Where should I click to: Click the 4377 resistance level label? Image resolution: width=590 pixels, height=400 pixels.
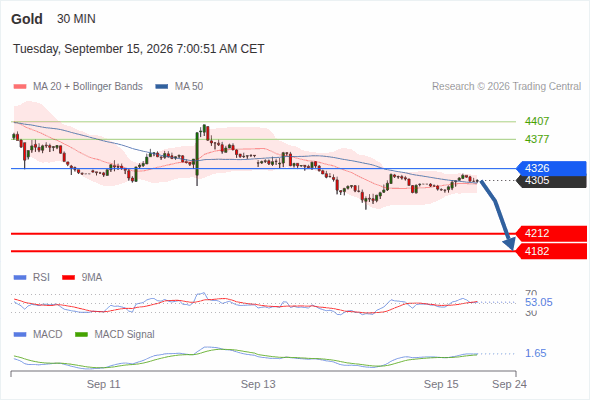point(537,139)
